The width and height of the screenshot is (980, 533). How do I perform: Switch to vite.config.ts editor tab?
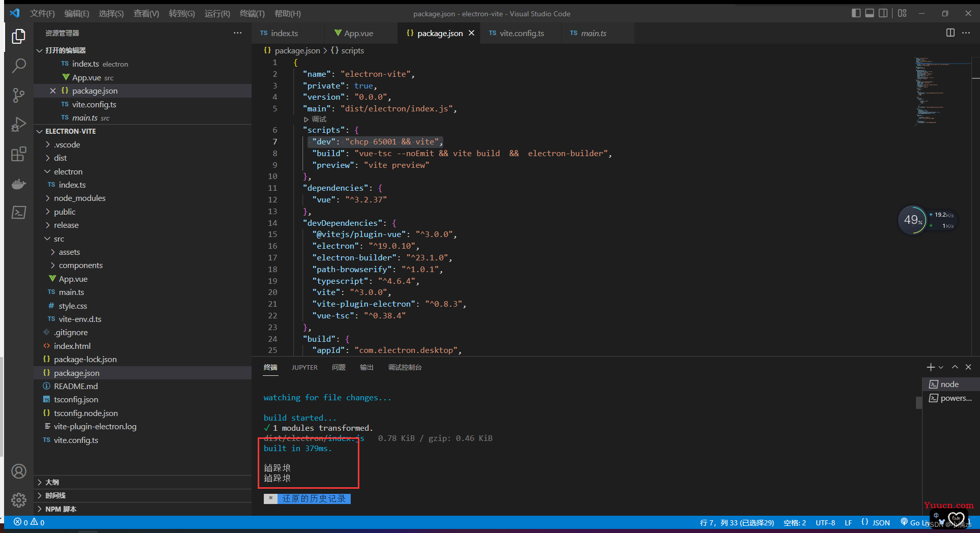(x=522, y=33)
